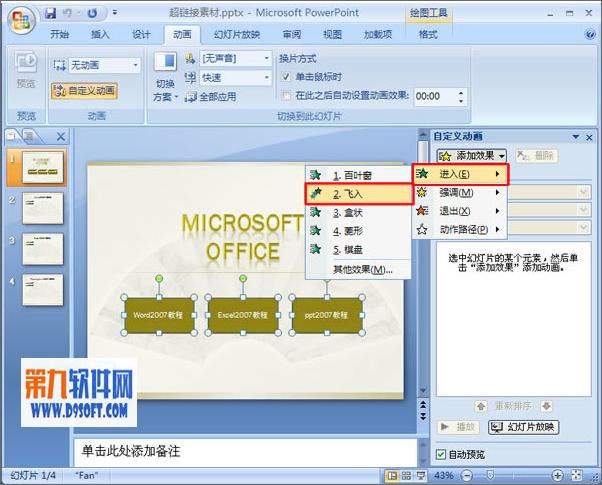Click the 自定义动画 custom animation button
The height and width of the screenshot is (485, 602).
click(84, 91)
